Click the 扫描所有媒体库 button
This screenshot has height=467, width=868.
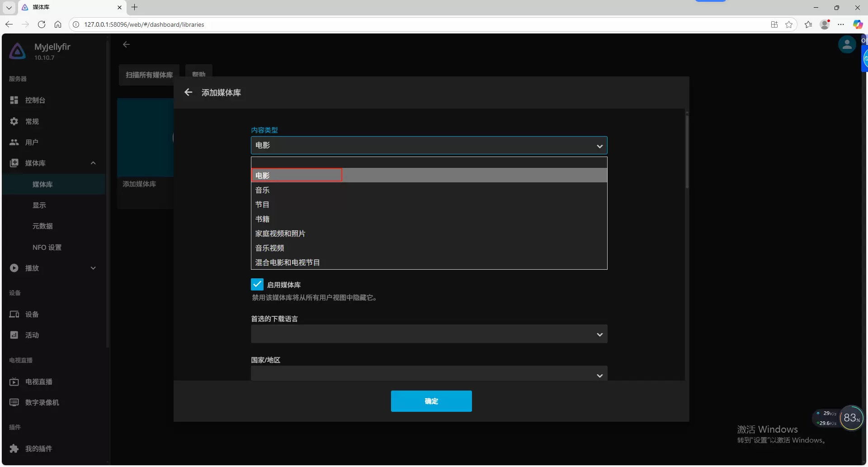tap(149, 75)
